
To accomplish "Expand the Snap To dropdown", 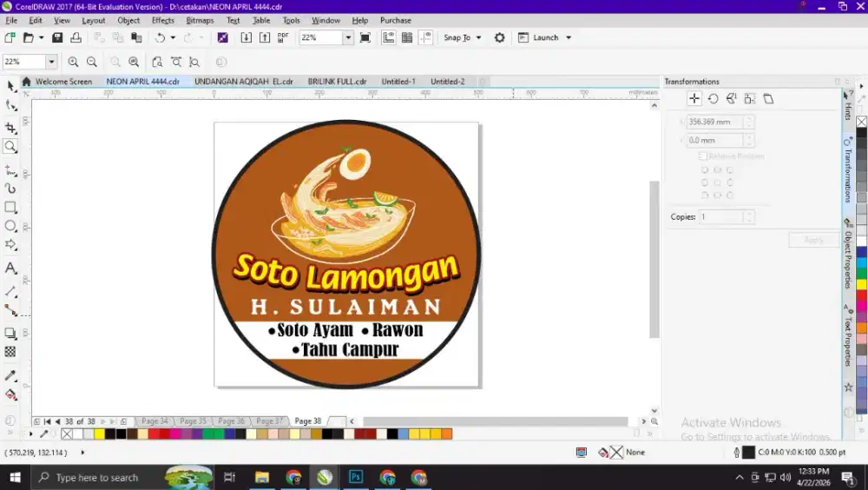I will tap(479, 37).
